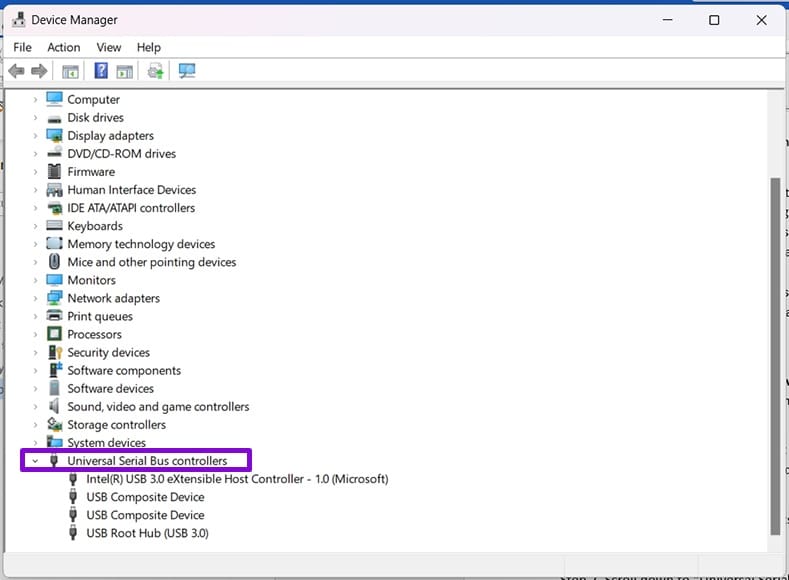Click the Back arrow toolbar icon
789x580 pixels.
(x=16, y=71)
